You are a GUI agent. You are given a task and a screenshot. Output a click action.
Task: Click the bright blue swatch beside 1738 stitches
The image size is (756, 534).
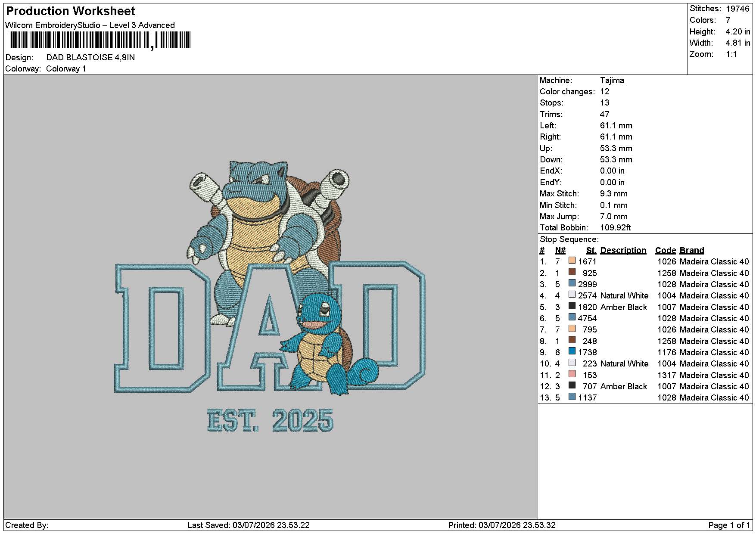pyautogui.click(x=572, y=351)
